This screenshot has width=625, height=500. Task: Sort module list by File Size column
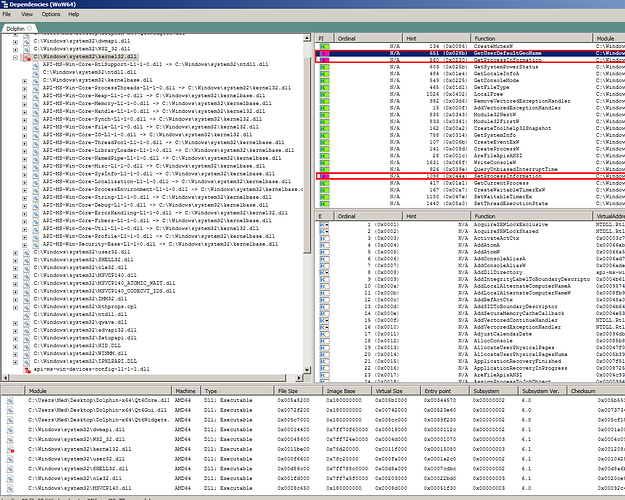[x=263, y=392]
